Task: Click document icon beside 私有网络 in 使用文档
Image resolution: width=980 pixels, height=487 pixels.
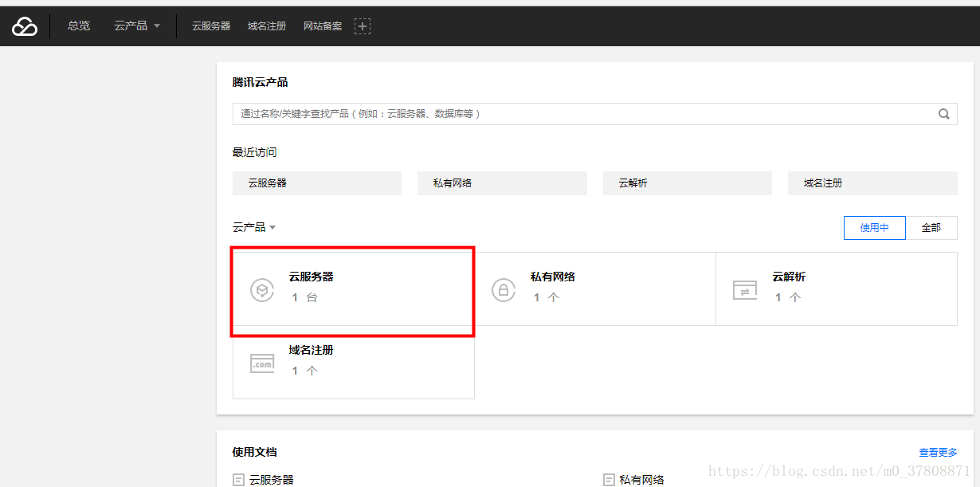Action: pos(609,480)
